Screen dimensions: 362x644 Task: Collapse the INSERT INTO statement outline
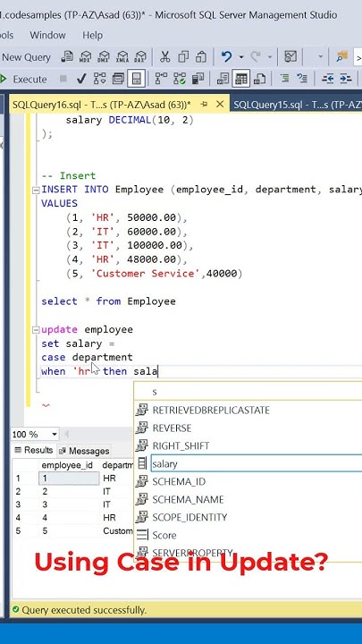point(36,191)
